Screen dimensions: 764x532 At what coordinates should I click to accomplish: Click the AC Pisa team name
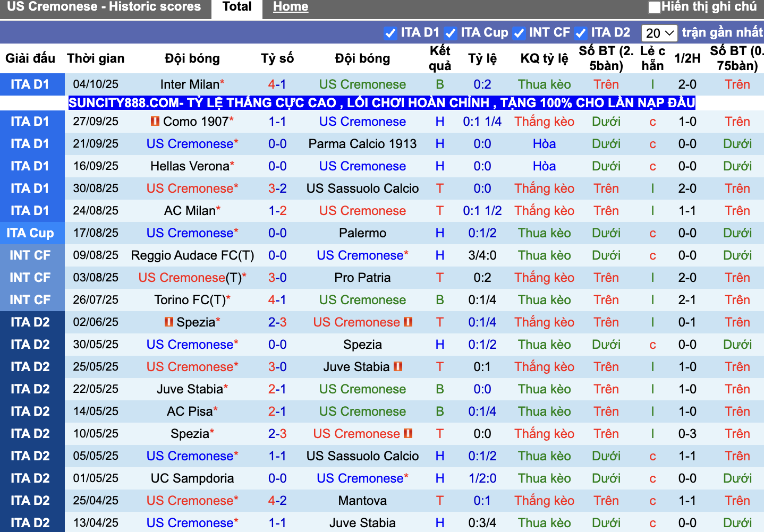point(190,411)
